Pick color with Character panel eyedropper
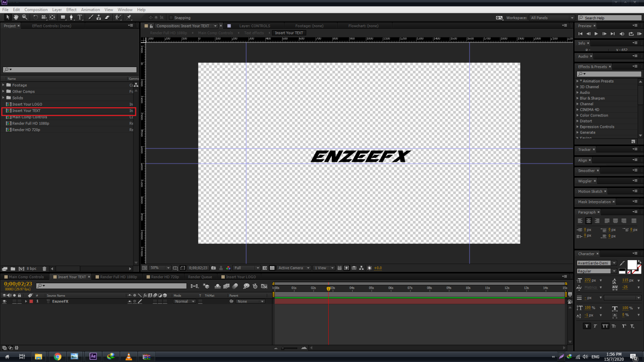This screenshot has width=644, height=362. (x=622, y=263)
